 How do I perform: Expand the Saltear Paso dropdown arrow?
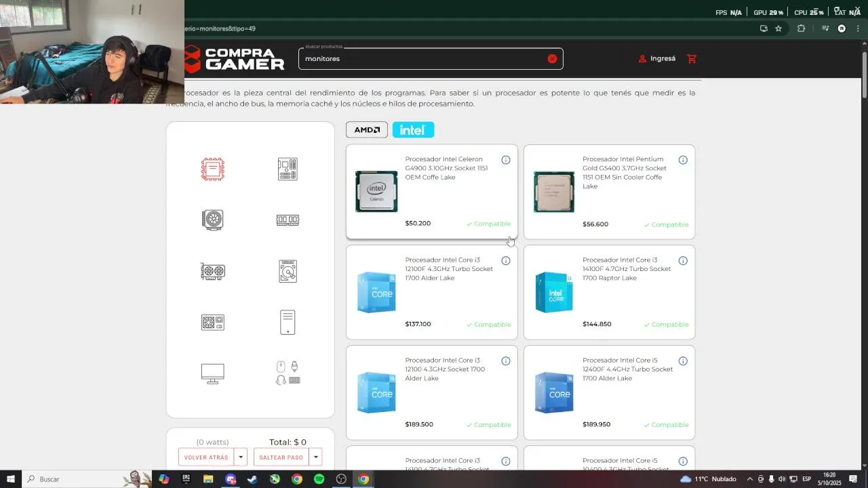point(315,457)
